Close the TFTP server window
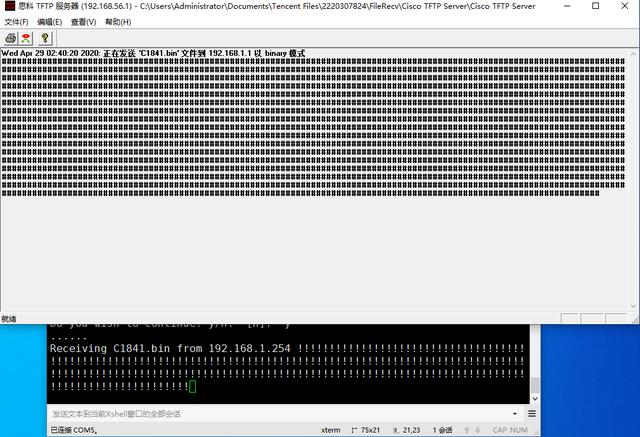 point(624,6)
